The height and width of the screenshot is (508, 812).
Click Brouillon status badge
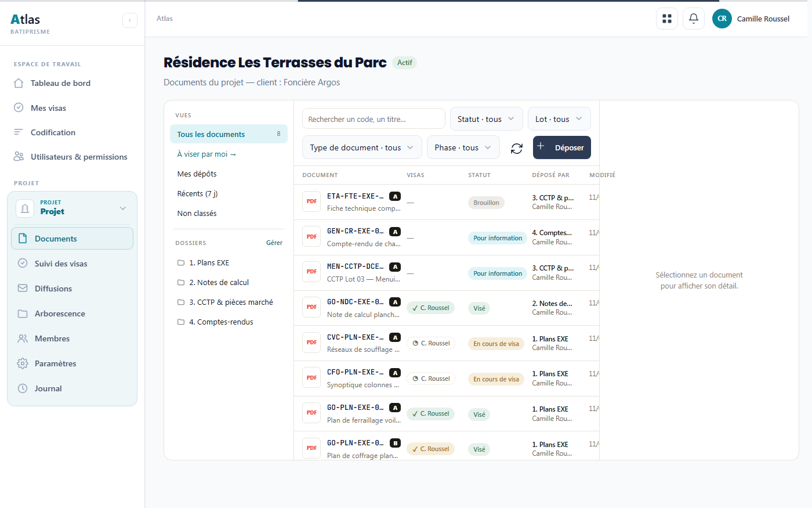click(486, 203)
